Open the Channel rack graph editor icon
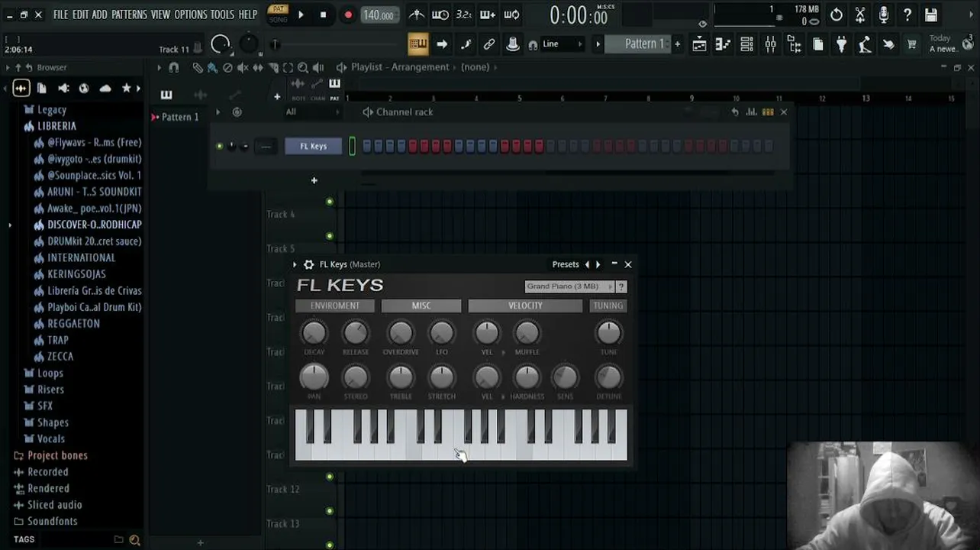This screenshot has height=550, width=980. tap(752, 112)
